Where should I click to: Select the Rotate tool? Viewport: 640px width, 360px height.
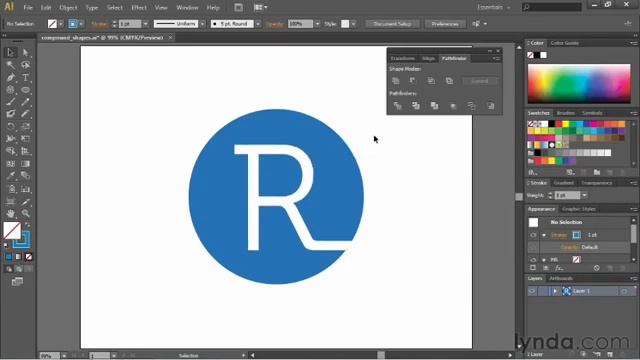pos(11,127)
